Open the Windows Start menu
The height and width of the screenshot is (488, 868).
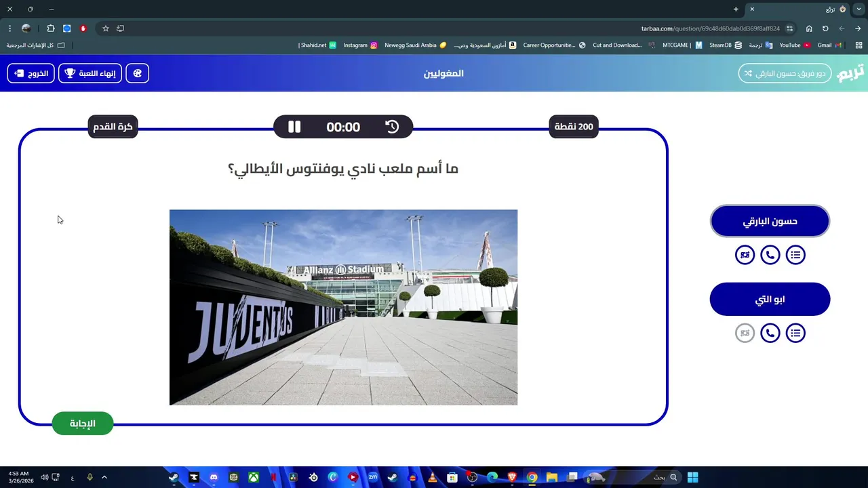[x=692, y=477]
